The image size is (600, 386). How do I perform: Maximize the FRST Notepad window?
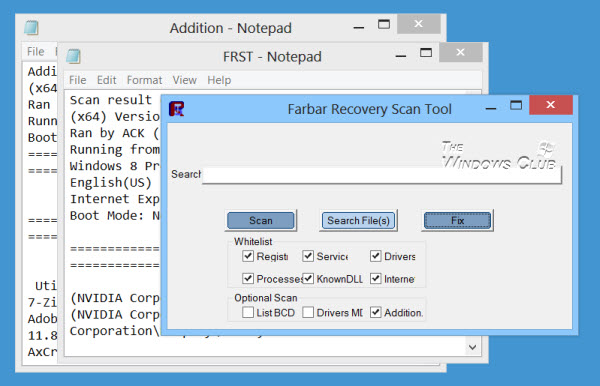426,52
